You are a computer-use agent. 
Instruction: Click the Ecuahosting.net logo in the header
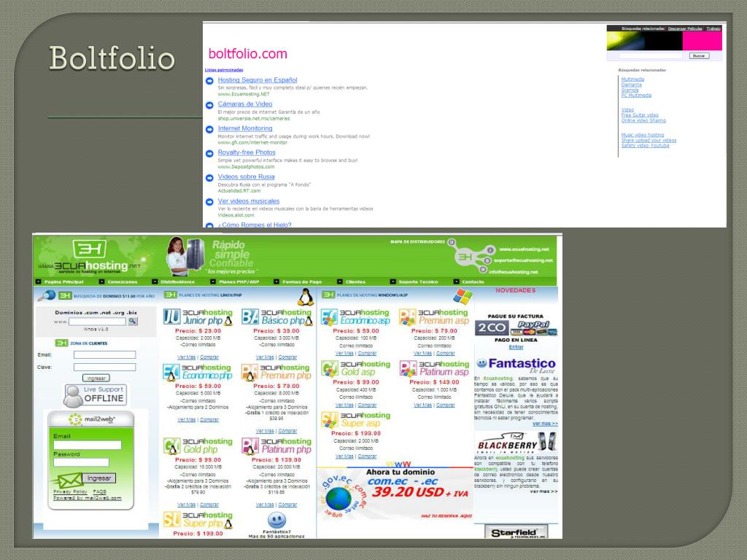point(90,257)
